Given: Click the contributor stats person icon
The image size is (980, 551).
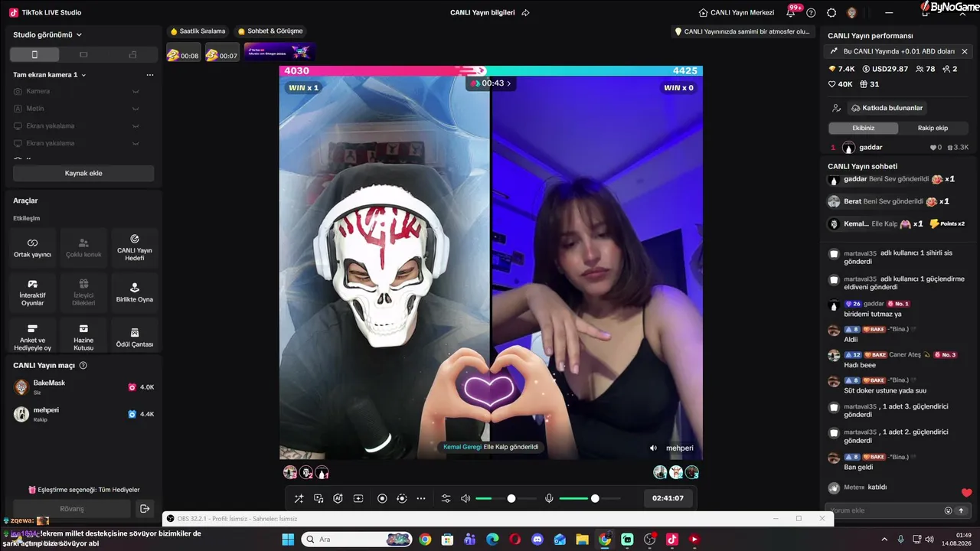Looking at the screenshot, I should tap(837, 108).
